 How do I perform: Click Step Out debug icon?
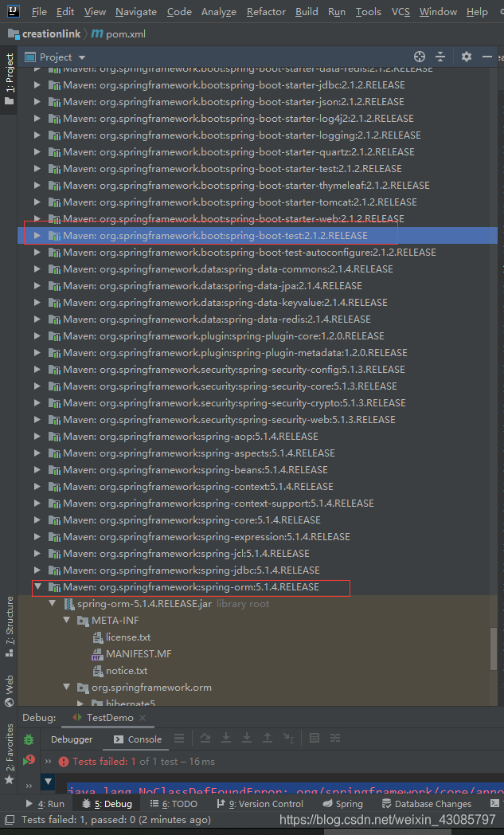(x=268, y=738)
